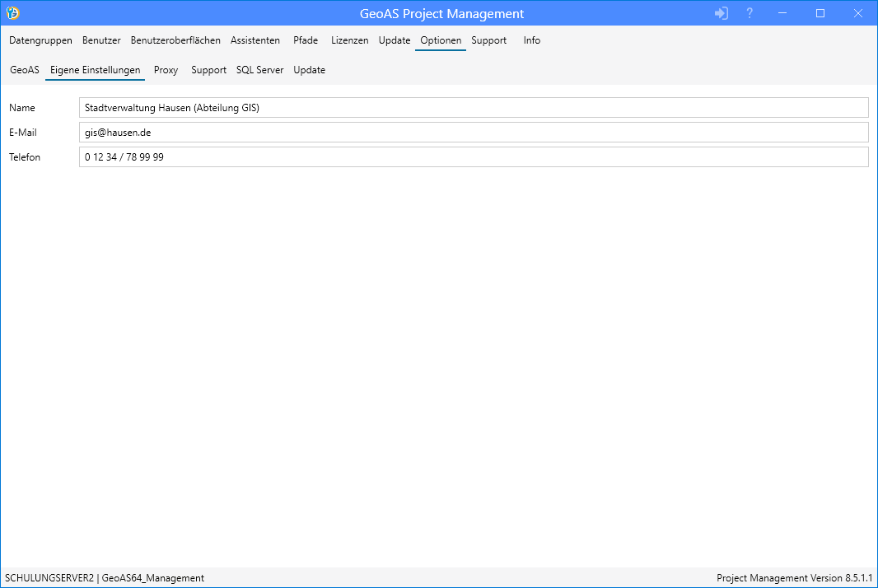Focus the E-Mail input field
Viewport: 878px width, 588px height.
point(474,133)
